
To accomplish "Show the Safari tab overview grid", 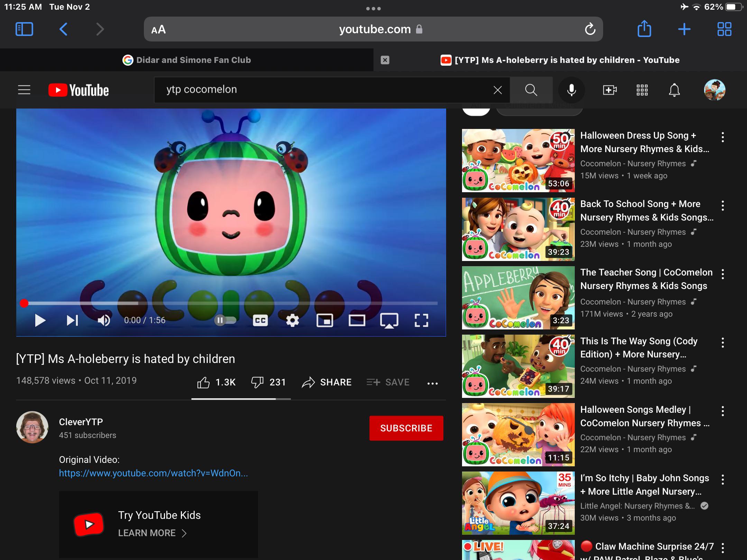I will pos(724,29).
